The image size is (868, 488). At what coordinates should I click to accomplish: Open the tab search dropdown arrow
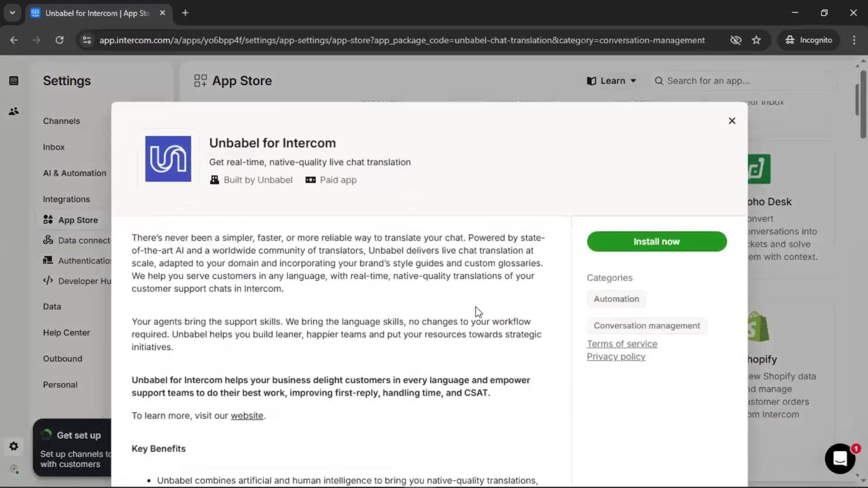13,13
